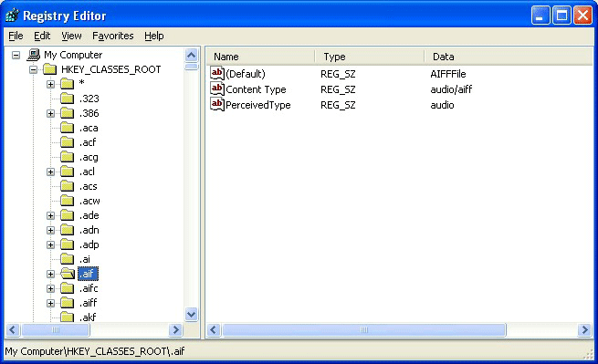Click the audio/aiff data cell

coord(451,89)
